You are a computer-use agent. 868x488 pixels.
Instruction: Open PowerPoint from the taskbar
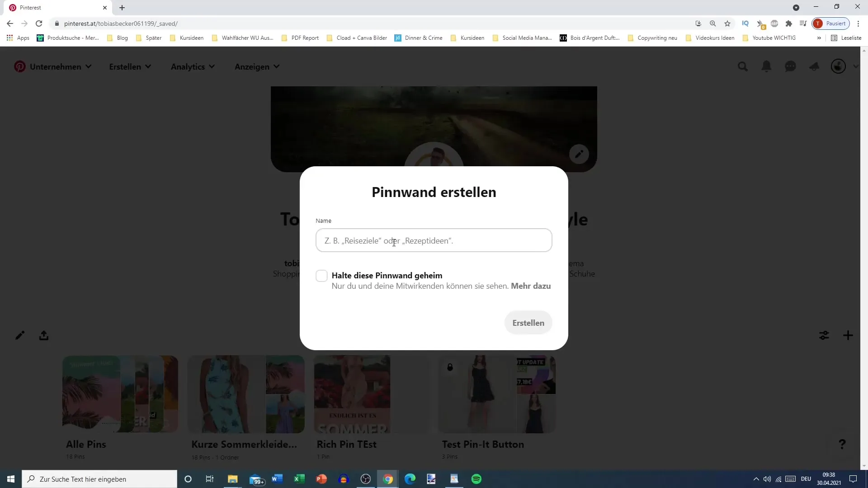[x=321, y=479]
